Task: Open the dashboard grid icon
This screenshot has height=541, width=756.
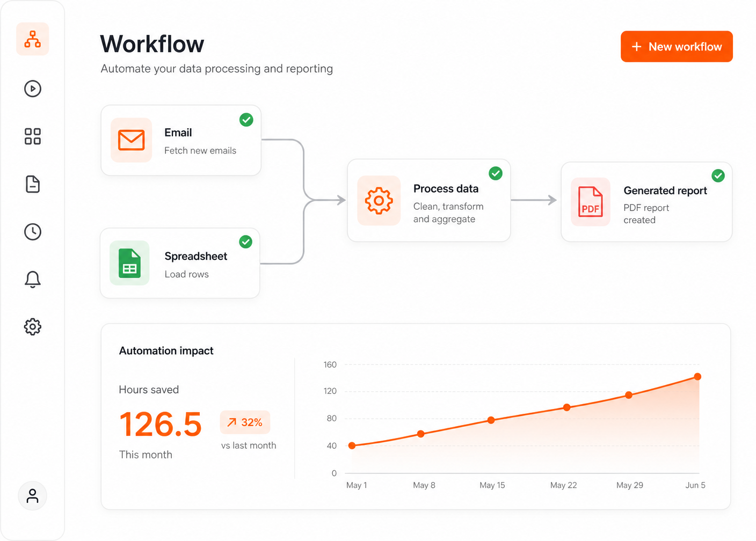Action: [x=33, y=136]
